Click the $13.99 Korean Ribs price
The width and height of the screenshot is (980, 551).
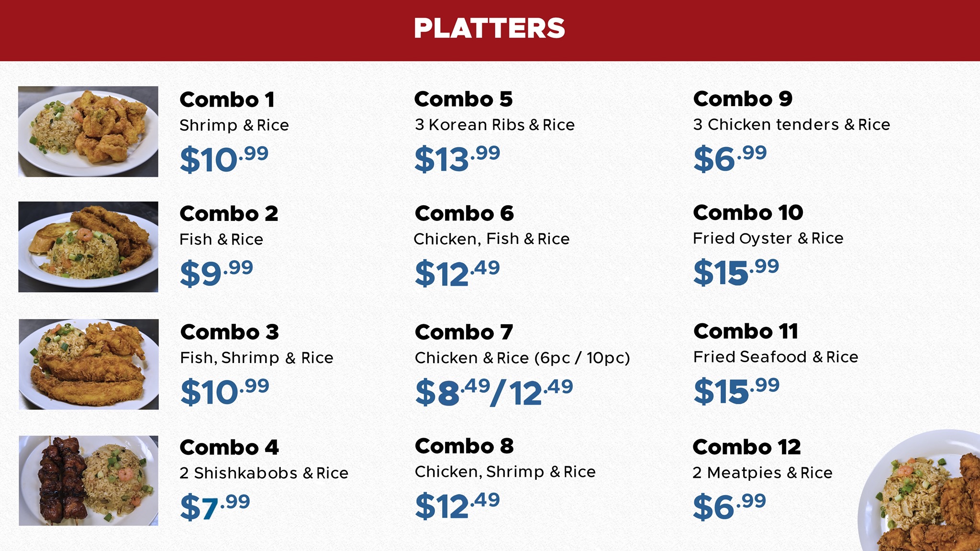457,159
